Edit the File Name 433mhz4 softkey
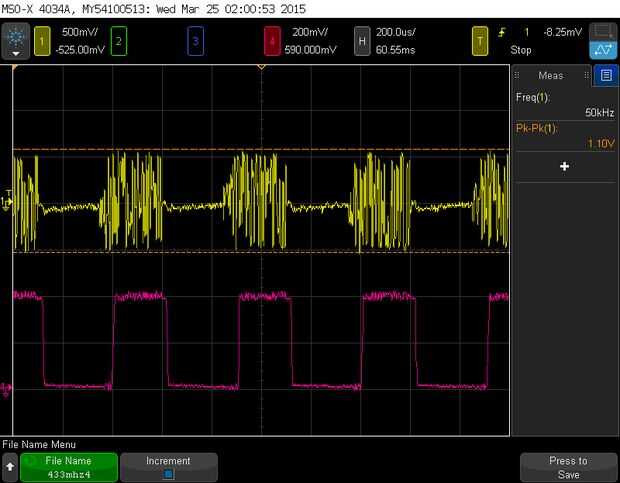620x483 pixels. (69, 467)
